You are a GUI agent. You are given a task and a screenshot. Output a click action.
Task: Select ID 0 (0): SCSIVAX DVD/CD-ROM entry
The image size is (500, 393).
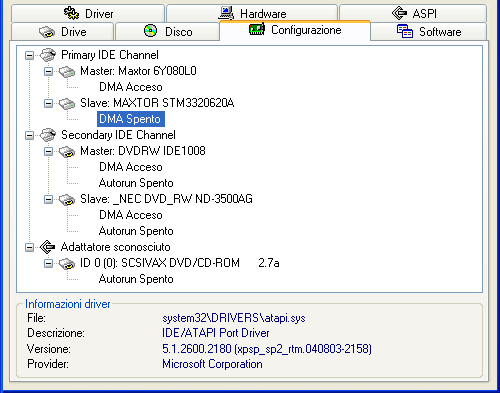179,263
